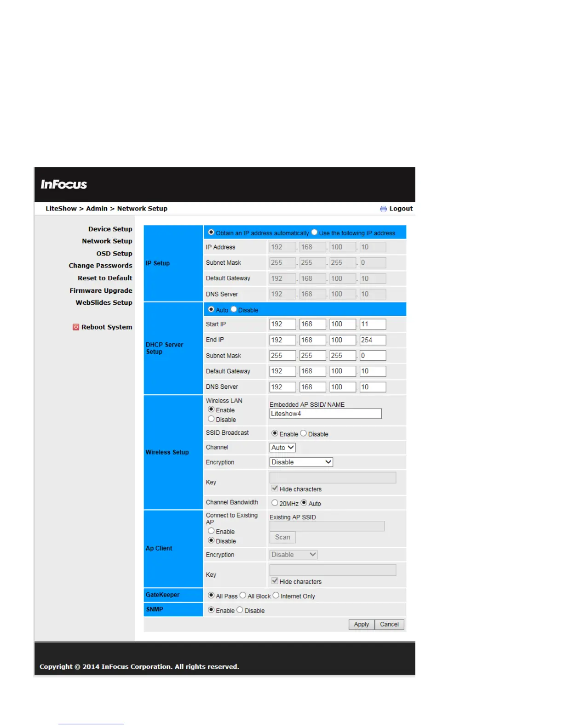Image resolution: width=563 pixels, height=728 pixels.
Task: Click the InFocus logo
Action: 63,184
